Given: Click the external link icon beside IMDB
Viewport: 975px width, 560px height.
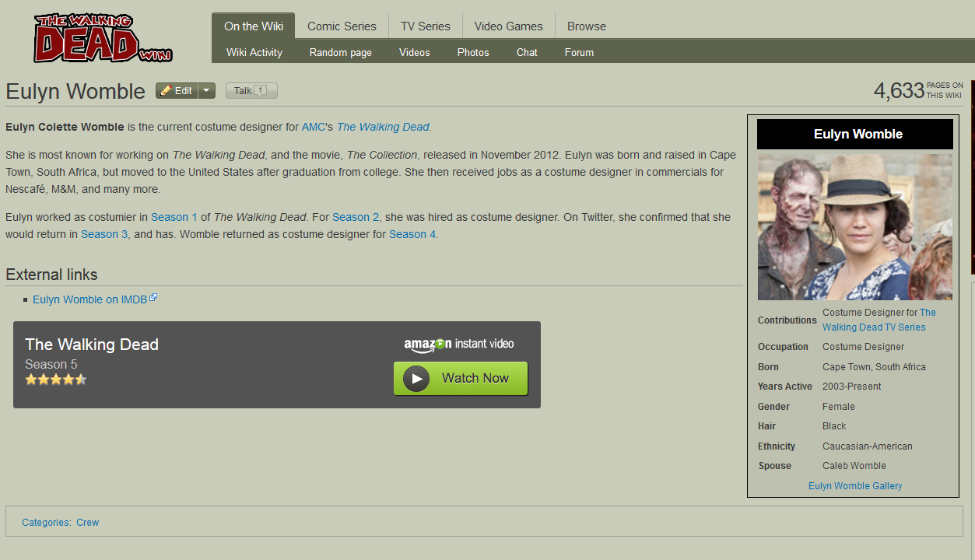Looking at the screenshot, I should (x=153, y=297).
